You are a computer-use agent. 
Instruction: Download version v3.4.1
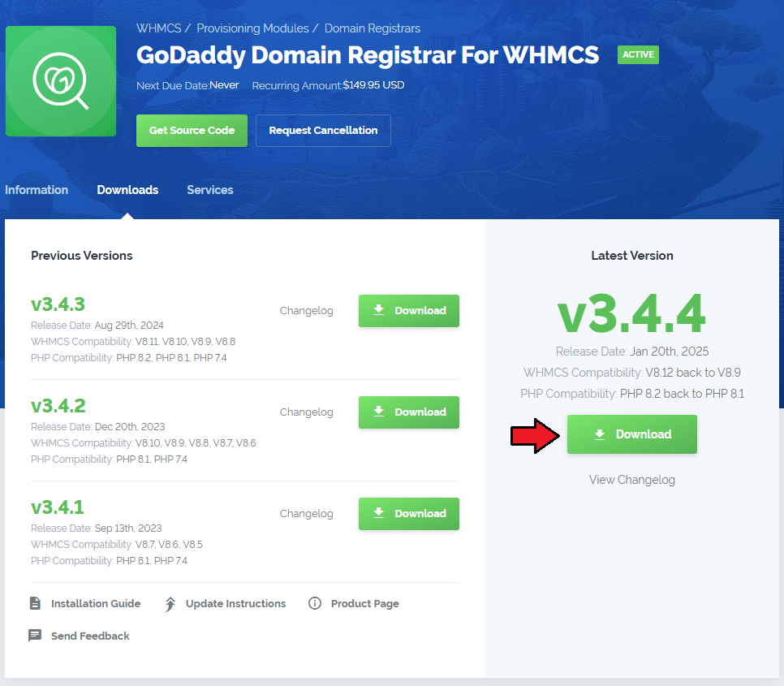(409, 514)
